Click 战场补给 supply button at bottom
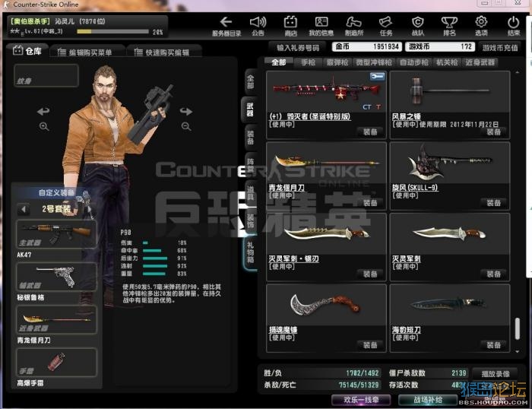Image resolution: width=532 pixels, height=409 pixels. [x=427, y=400]
